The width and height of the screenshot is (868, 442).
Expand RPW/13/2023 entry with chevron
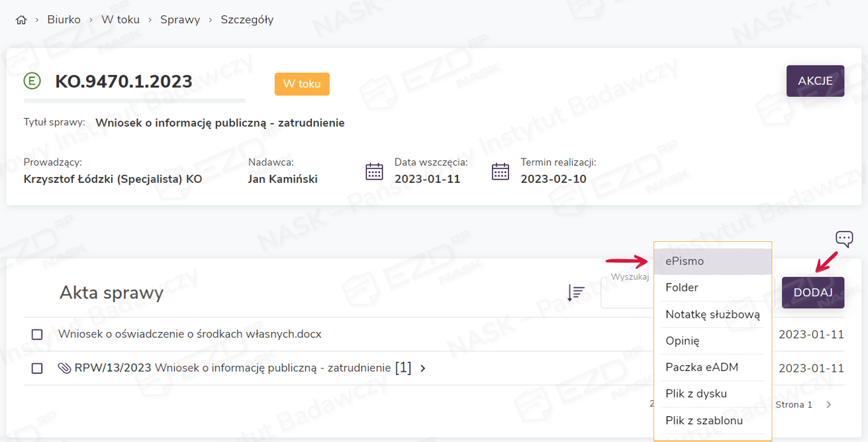tap(423, 368)
